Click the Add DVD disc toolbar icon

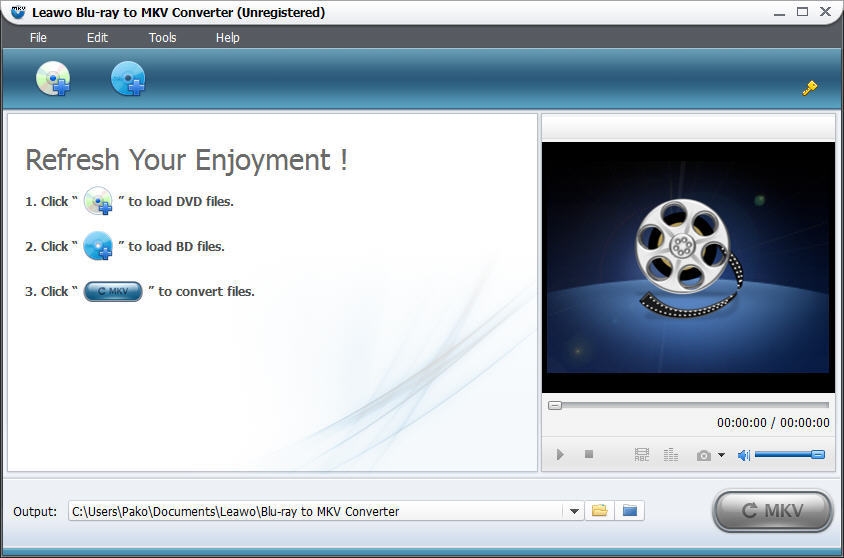(53, 79)
